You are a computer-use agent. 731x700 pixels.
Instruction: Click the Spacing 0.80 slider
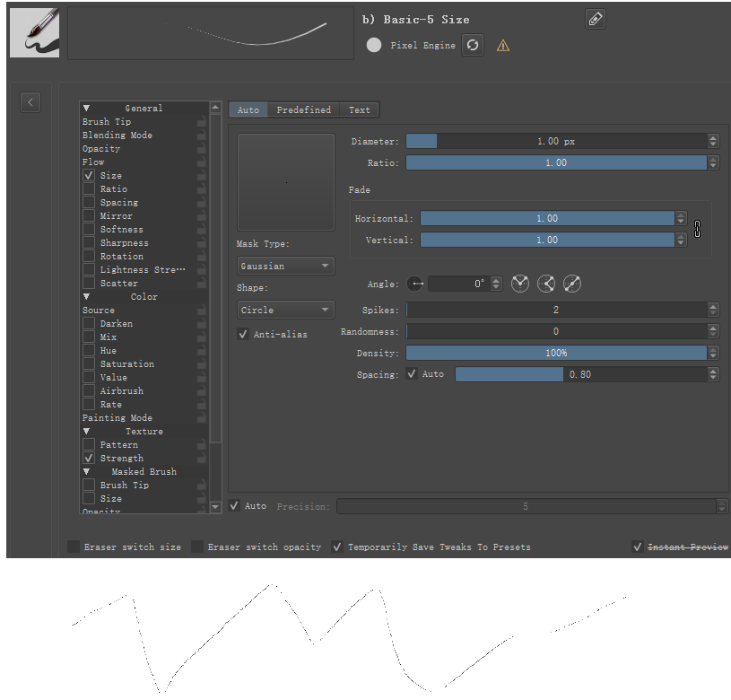click(x=581, y=374)
